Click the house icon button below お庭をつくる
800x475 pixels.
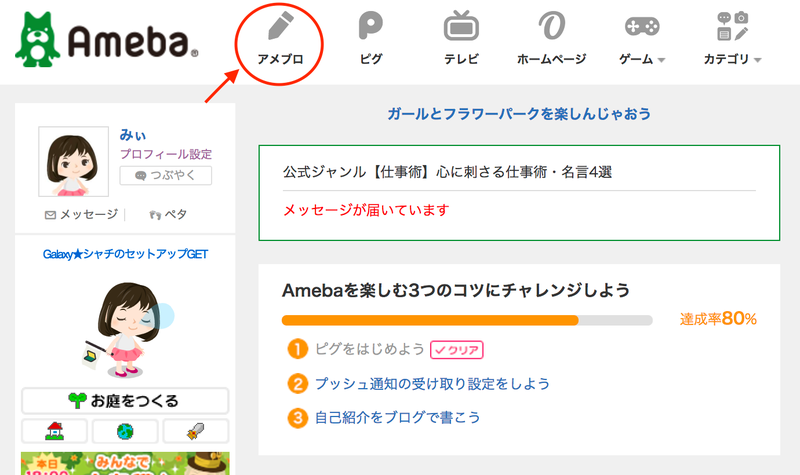55,431
